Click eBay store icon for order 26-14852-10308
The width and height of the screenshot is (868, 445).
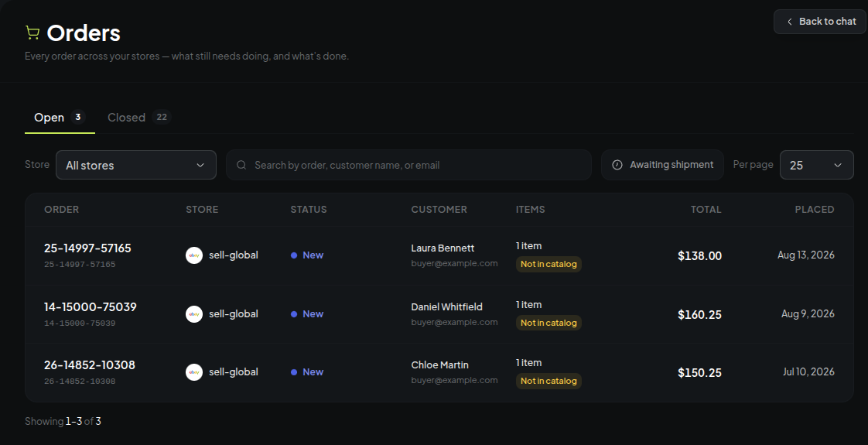tap(193, 372)
